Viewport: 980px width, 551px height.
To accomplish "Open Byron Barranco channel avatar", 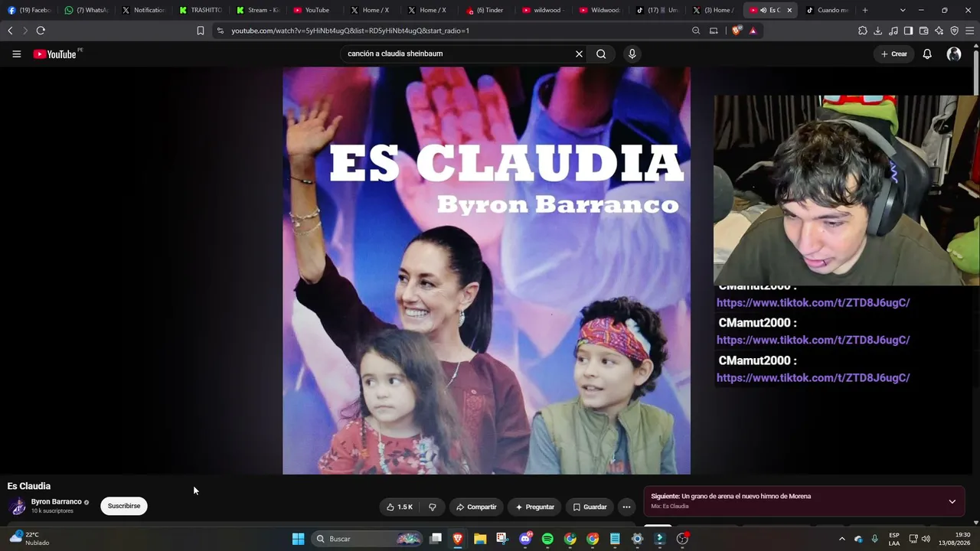I will click(17, 506).
